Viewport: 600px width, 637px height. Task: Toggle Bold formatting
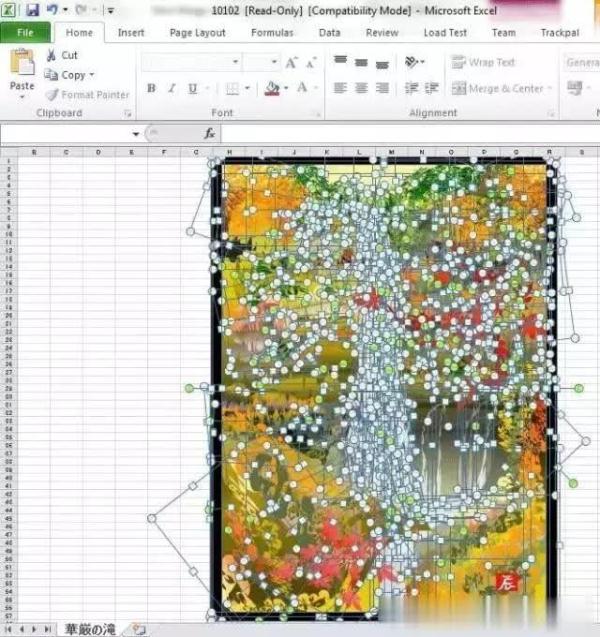[151, 88]
